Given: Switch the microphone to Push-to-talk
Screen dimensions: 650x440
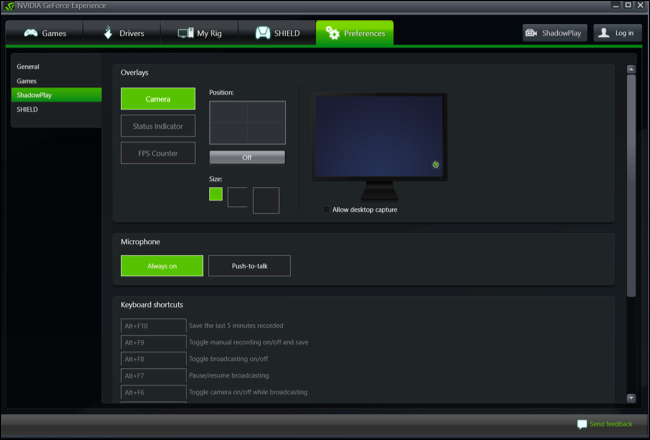Looking at the screenshot, I should tap(250, 266).
